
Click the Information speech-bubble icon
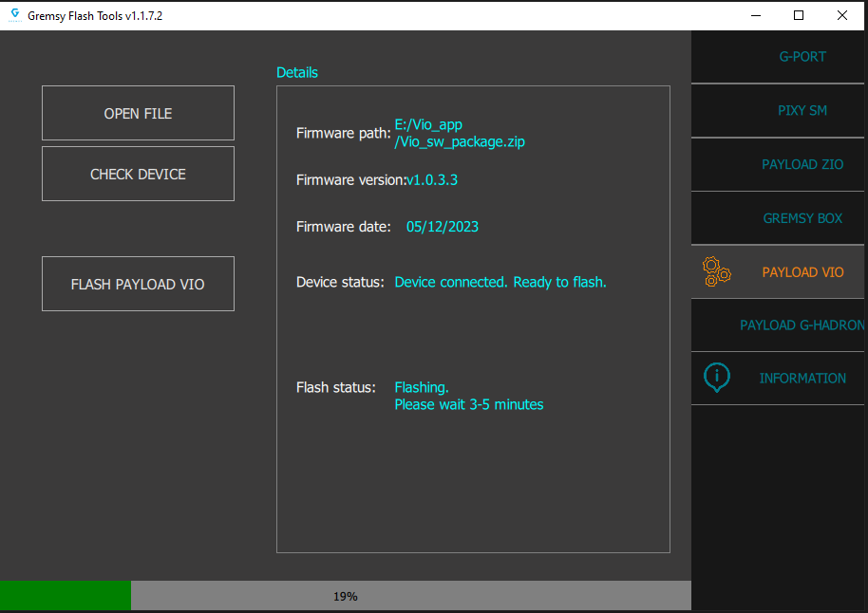[x=717, y=377]
